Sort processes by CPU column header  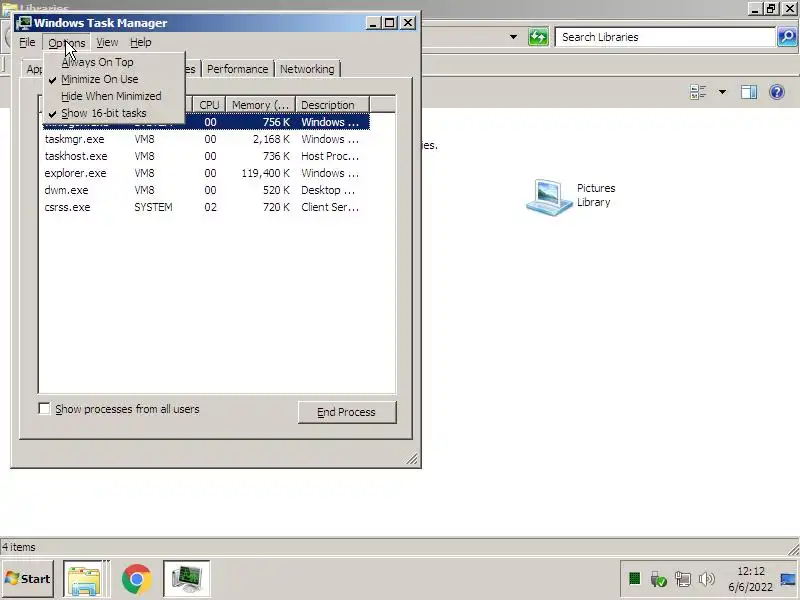click(209, 105)
